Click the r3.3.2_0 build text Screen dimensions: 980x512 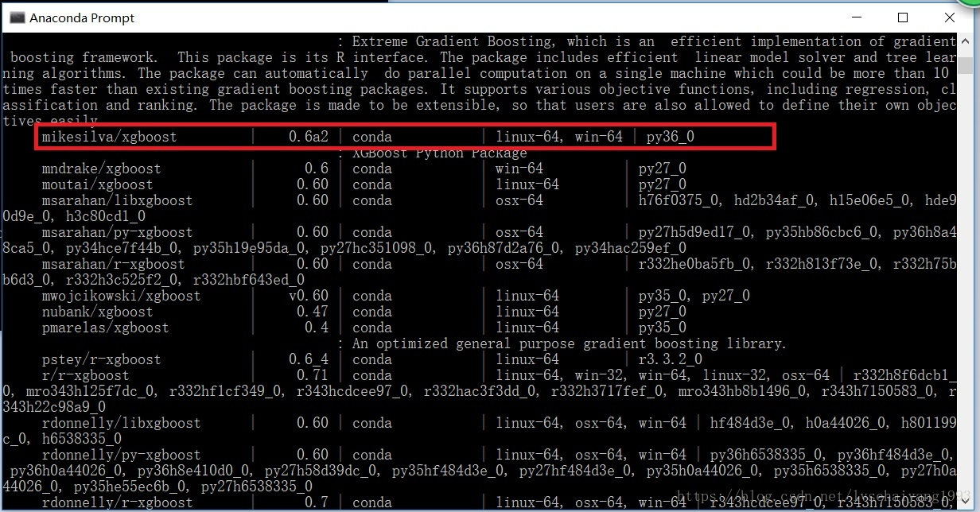[671, 359]
